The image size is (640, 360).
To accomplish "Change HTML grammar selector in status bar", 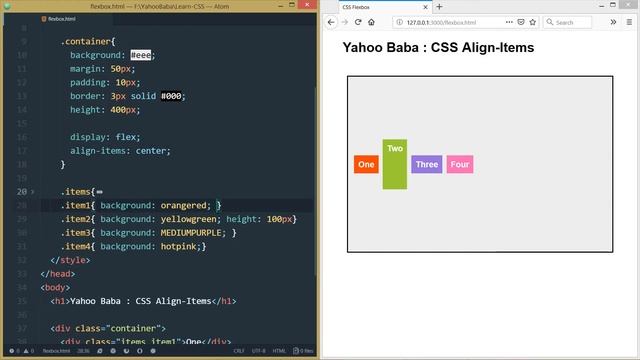I will (x=279, y=351).
